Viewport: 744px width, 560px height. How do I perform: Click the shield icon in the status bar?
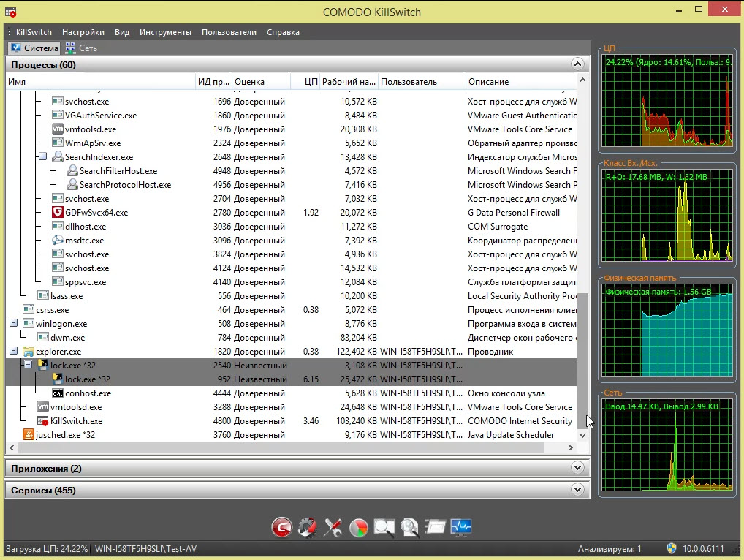[x=672, y=548]
